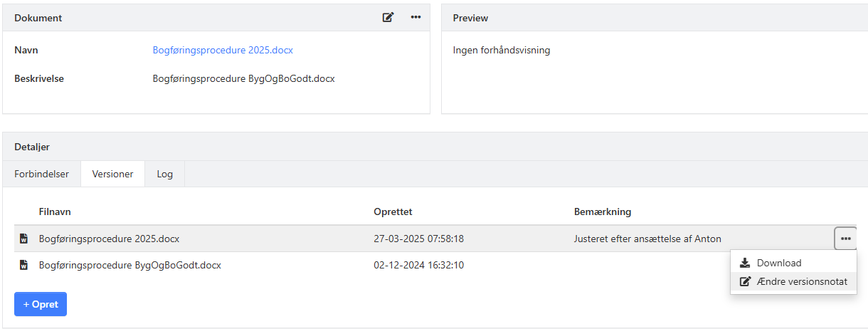Click the 02-12-2024 16:32:10 created date
This screenshot has width=868, height=329.
[418, 266]
